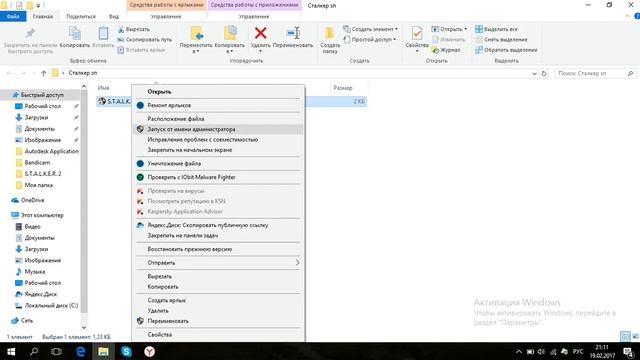Open the File (Файл) tab
Screen dimensions: 640x360
13,16
